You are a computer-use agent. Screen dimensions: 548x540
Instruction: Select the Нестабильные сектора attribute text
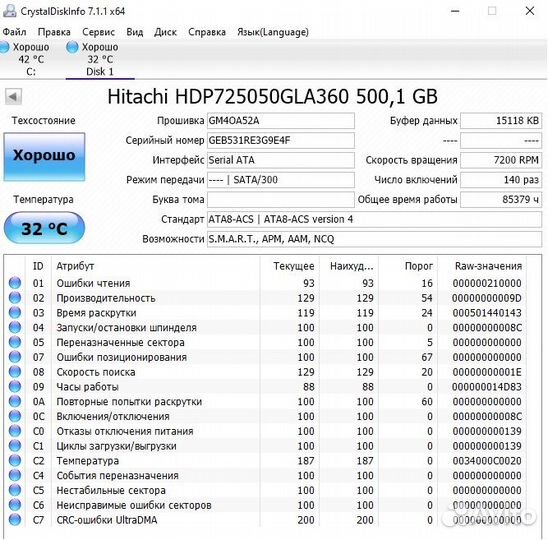click(111, 490)
